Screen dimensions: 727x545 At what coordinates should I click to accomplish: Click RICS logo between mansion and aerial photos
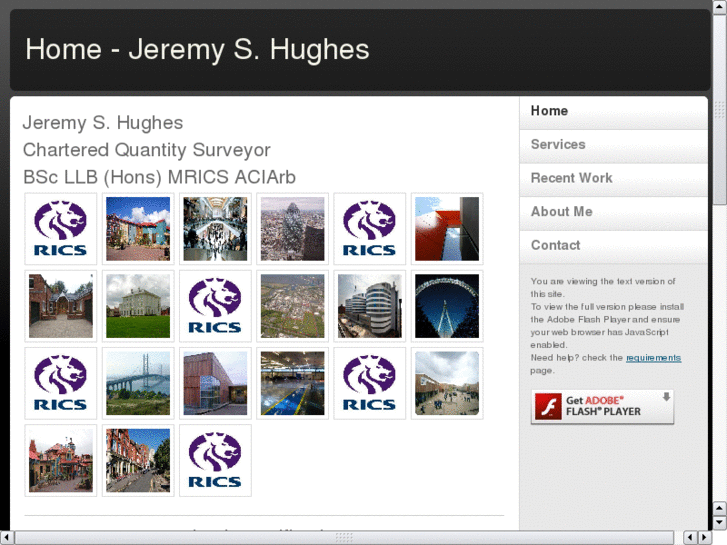tap(215, 306)
